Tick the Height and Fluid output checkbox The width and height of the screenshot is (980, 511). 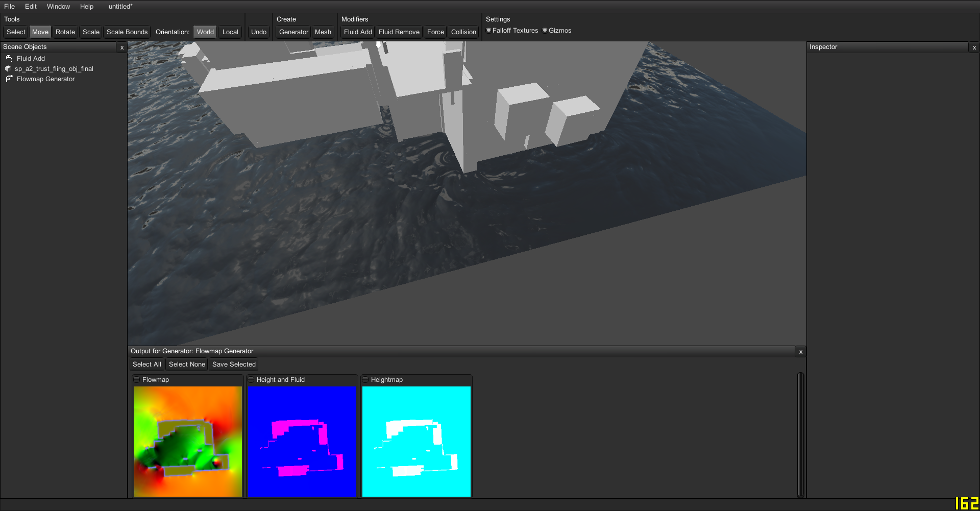tap(251, 380)
